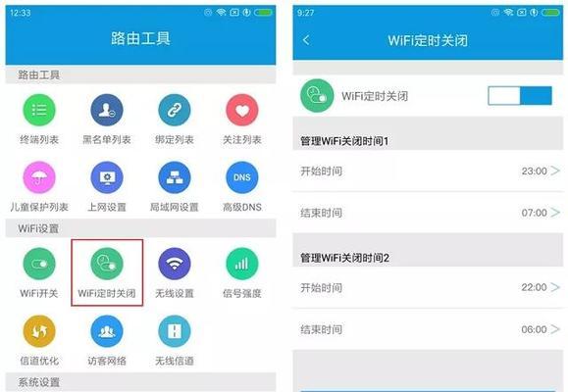Viewport: 568px width, 392px height.
Task: Open the 绑定列表 binding list icon
Action: [175, 110]
